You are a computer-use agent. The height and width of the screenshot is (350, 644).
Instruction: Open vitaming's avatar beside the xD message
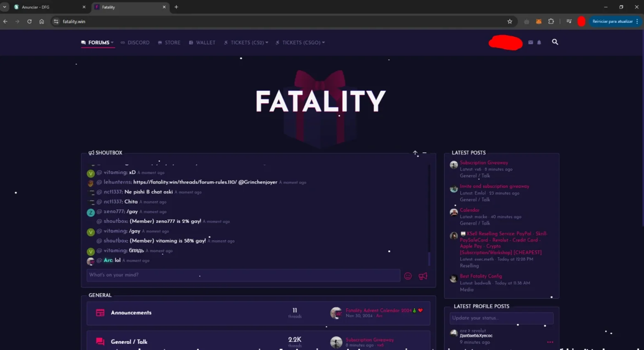(x=91, y=173)
